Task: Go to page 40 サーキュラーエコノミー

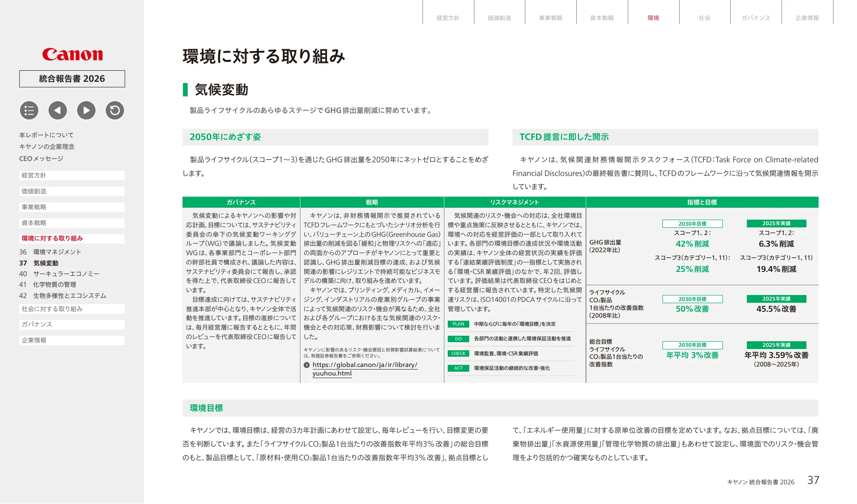Action: pos(59,274)
